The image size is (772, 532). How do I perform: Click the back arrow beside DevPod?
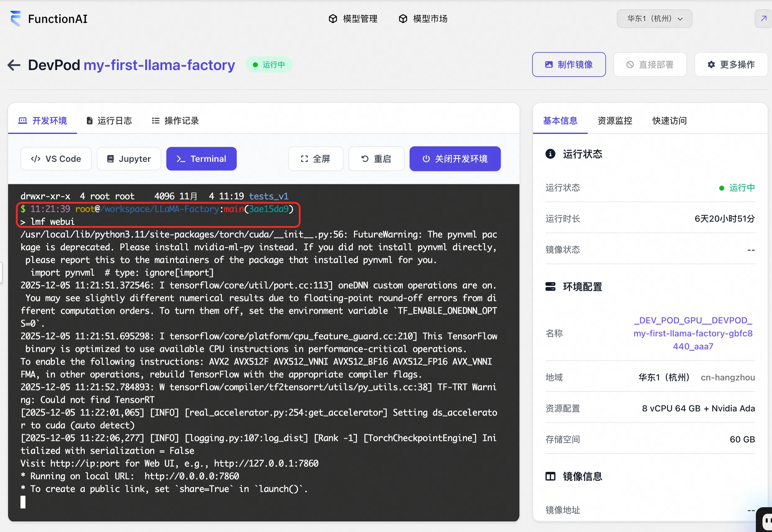point(14,65)
